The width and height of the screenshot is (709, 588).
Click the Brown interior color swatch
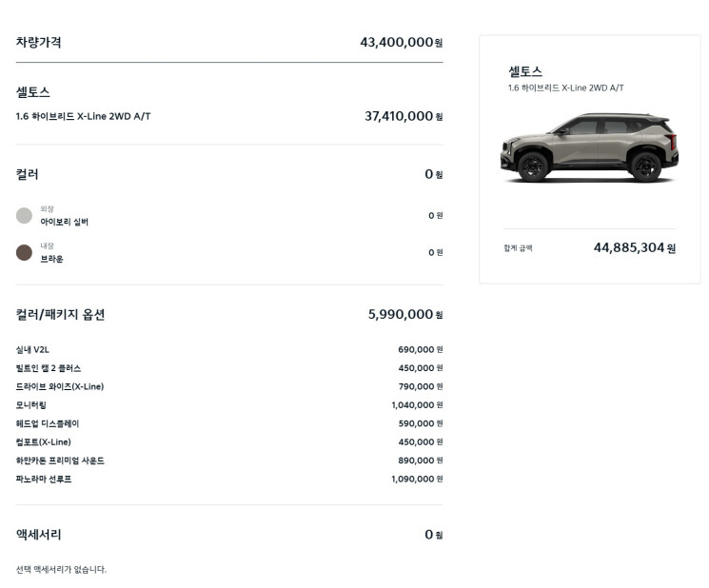(x=24, y=253)
